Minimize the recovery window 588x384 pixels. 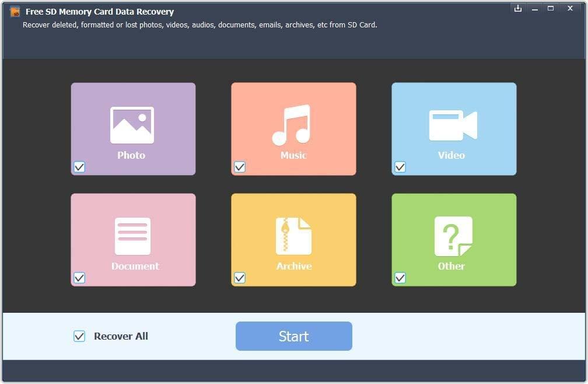535,9
